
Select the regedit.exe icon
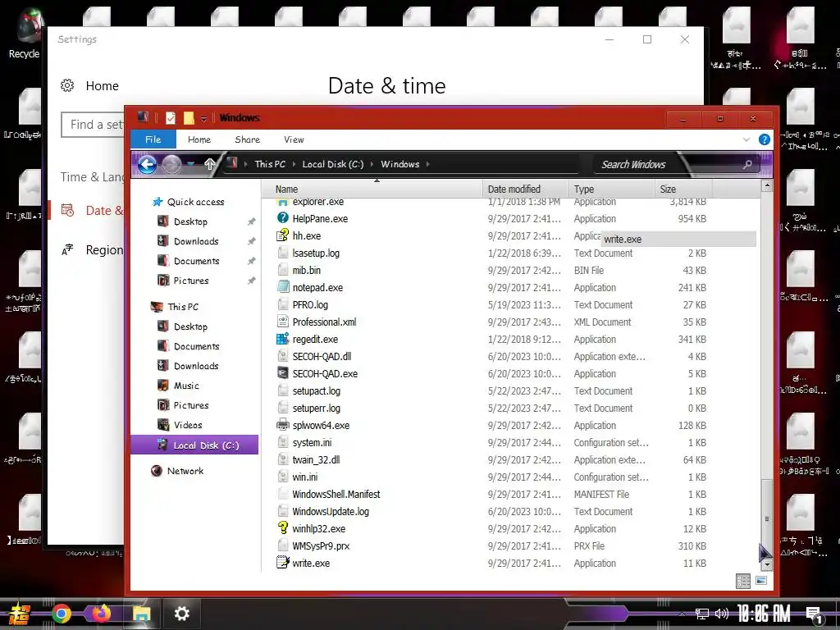283,339
